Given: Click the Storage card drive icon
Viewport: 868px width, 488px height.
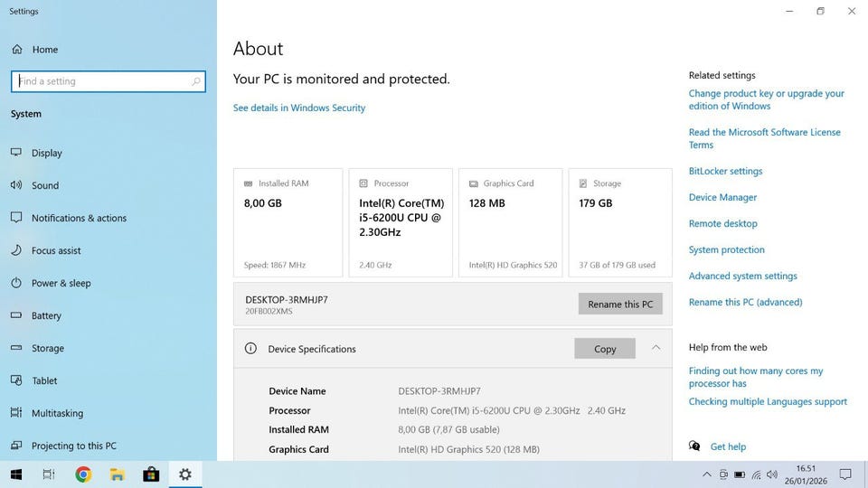Looking at the screenshot, I should [583, 183].
